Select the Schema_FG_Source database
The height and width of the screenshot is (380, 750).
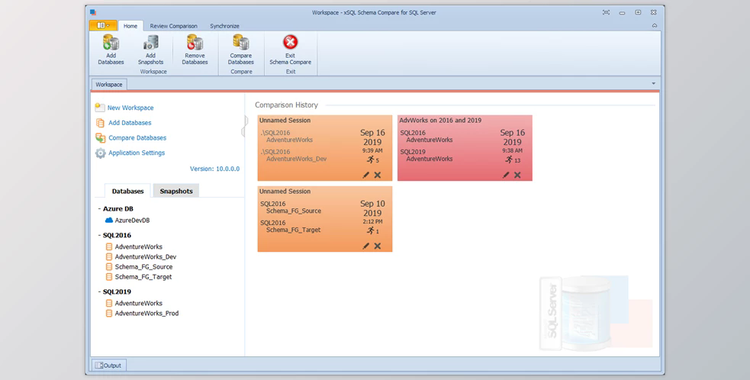(143, 267)
